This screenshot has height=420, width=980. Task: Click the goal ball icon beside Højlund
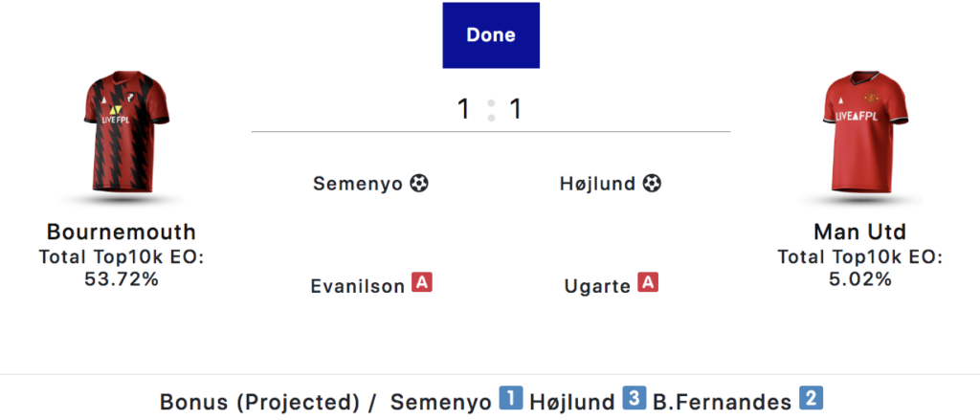pyautogui.click(x=652, y=183)
